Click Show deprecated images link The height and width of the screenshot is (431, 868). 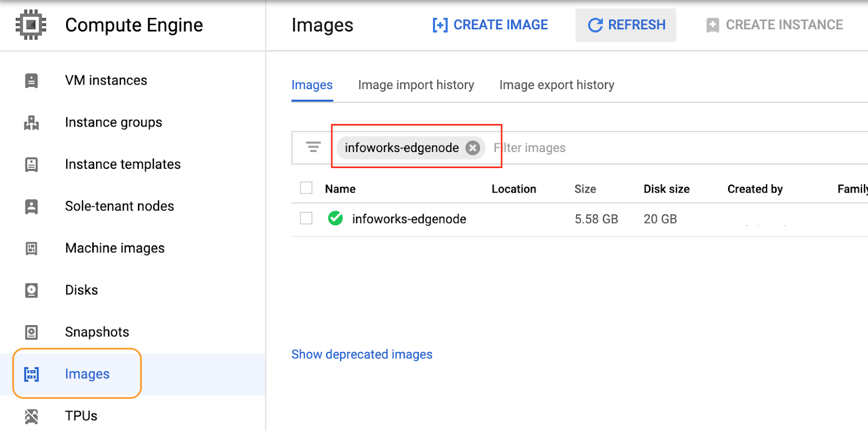[362, 354]
